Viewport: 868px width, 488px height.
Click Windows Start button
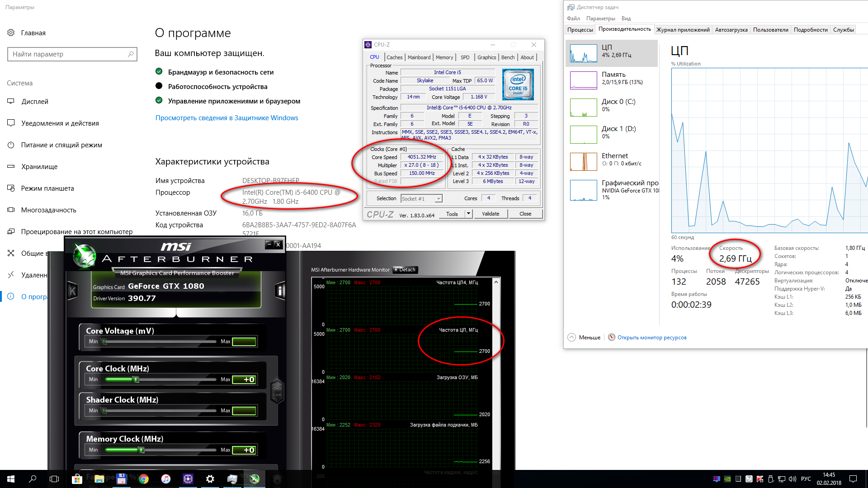[11, 479]
